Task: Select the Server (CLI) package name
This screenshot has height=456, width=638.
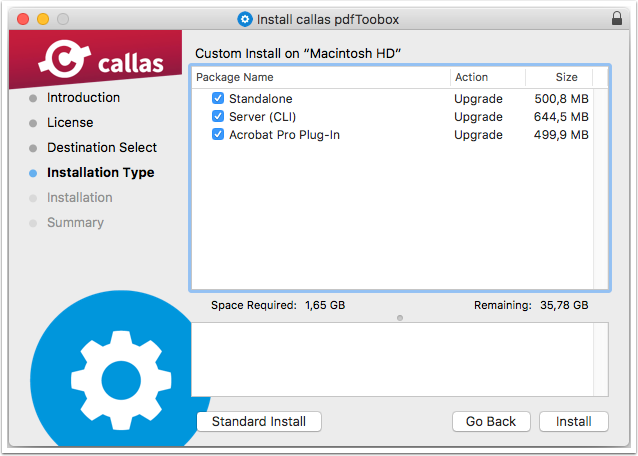Action: tap(262, 117)
